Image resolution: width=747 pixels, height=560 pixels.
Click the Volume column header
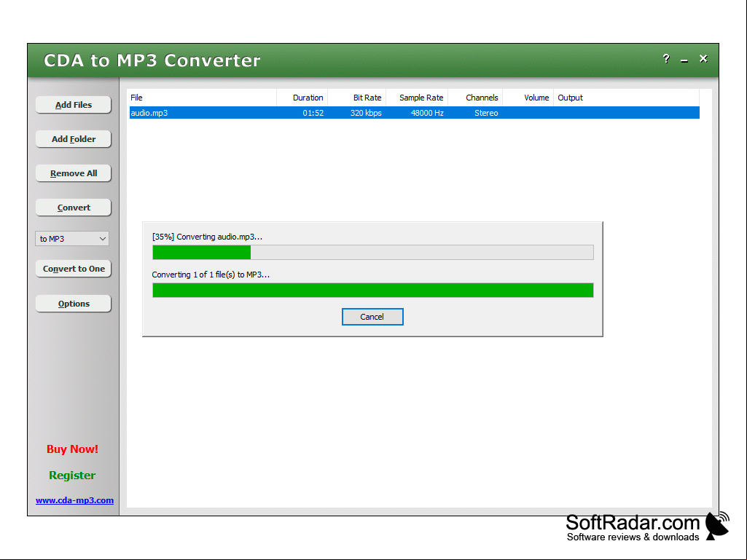coord(528,98)
